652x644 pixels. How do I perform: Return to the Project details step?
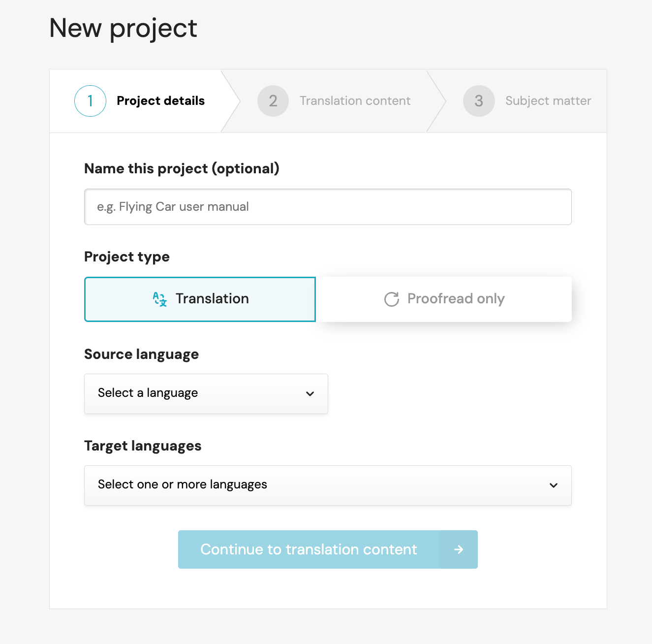click(160, 100)
